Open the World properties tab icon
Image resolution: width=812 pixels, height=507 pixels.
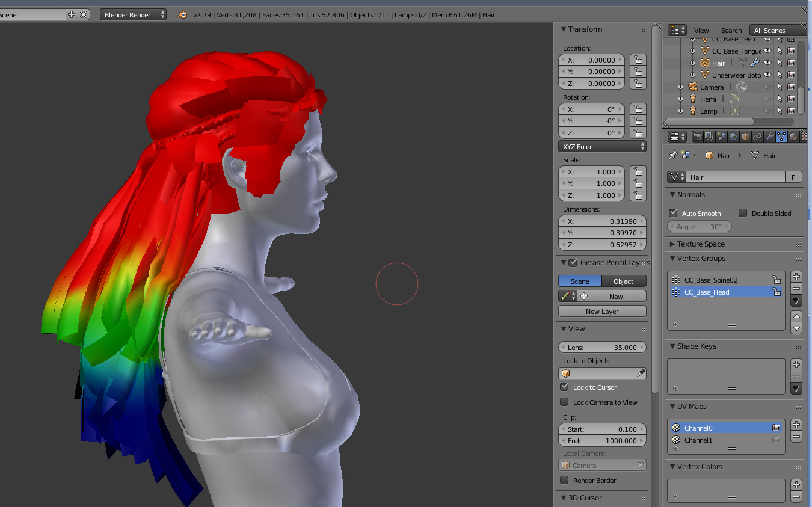pos(733,137)
